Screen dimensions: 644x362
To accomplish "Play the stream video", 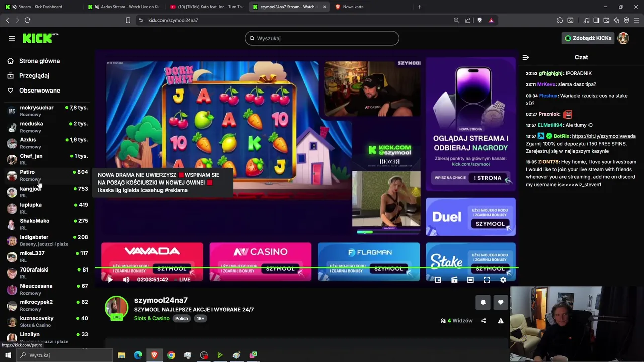I will 110,280.
